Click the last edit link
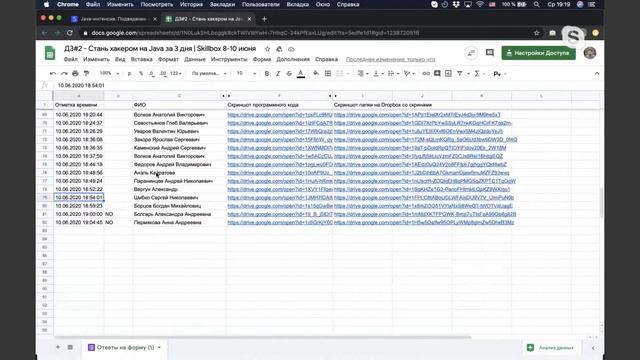Image resolution: width=640 pixels, height=360 pixels. [390, 60]
